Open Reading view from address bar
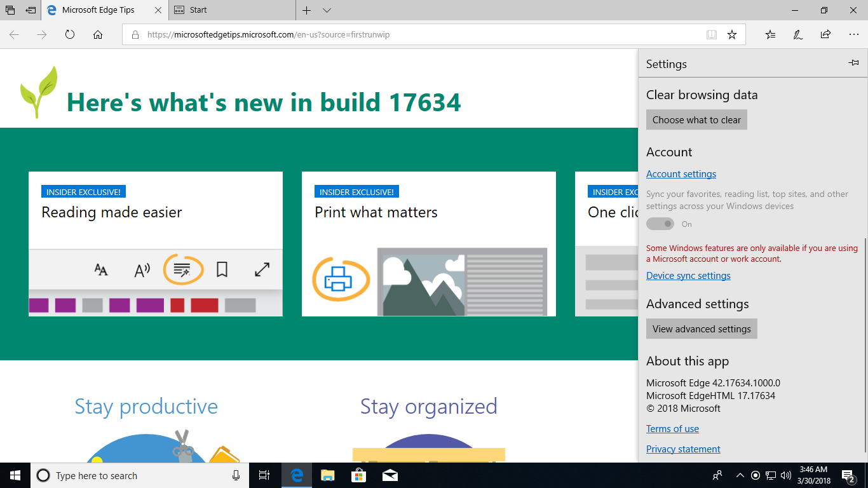This screenshot has width=868, height=488. point(712,35)
